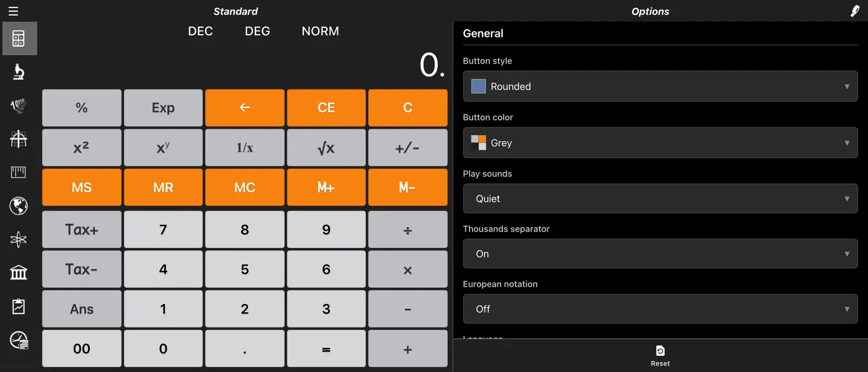Click the number 3 key
Image resolution: width=868 pixels, height=372 pixels.
click(326, 309)
